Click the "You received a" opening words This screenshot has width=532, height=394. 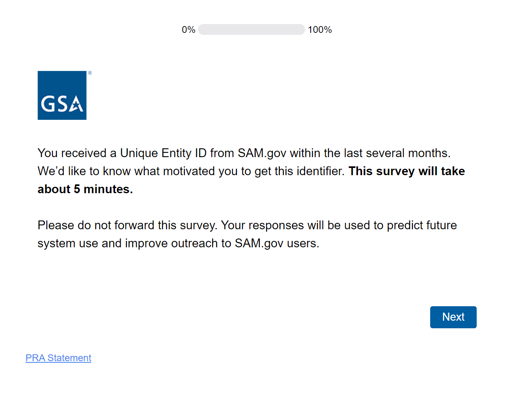tap(72, 153)
